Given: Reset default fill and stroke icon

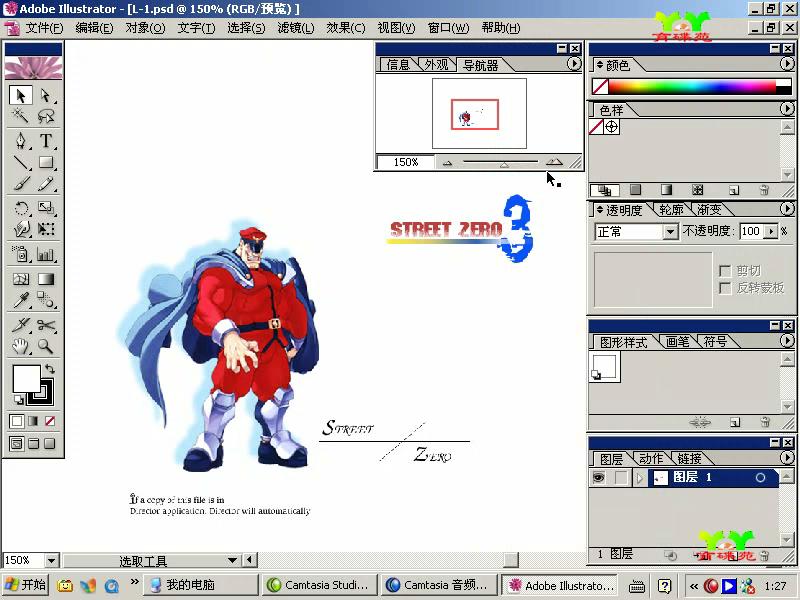Looking at the screenshot, I should (18, 400).
